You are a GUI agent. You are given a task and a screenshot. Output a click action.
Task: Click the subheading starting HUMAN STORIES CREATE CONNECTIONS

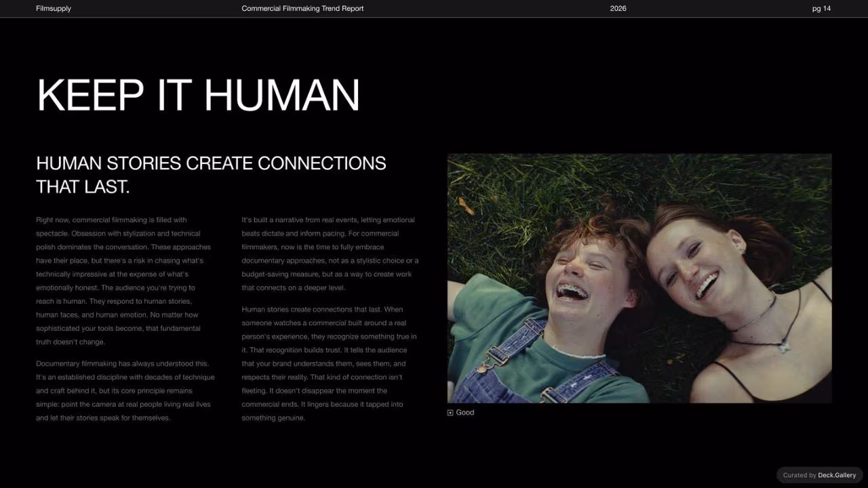tap(211, 175)
